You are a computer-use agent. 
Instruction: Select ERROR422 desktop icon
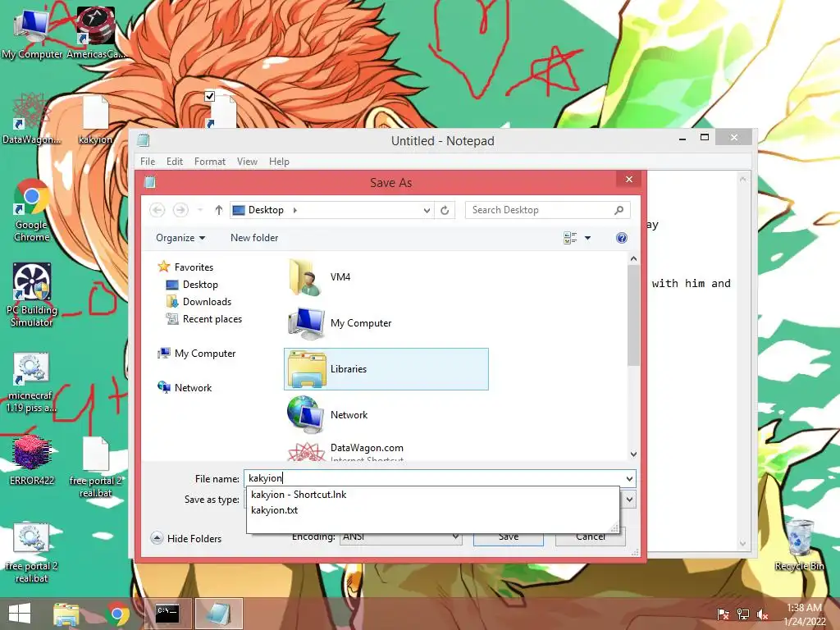(32, 459)
